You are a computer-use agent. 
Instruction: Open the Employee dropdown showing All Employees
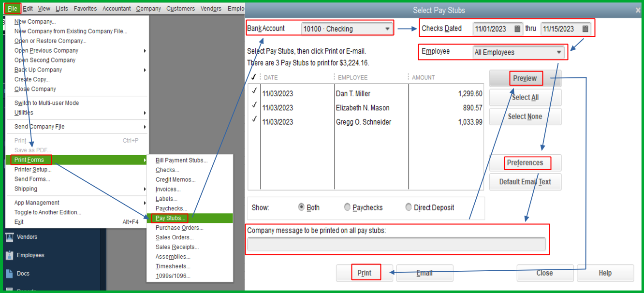[x=559, y=52]
